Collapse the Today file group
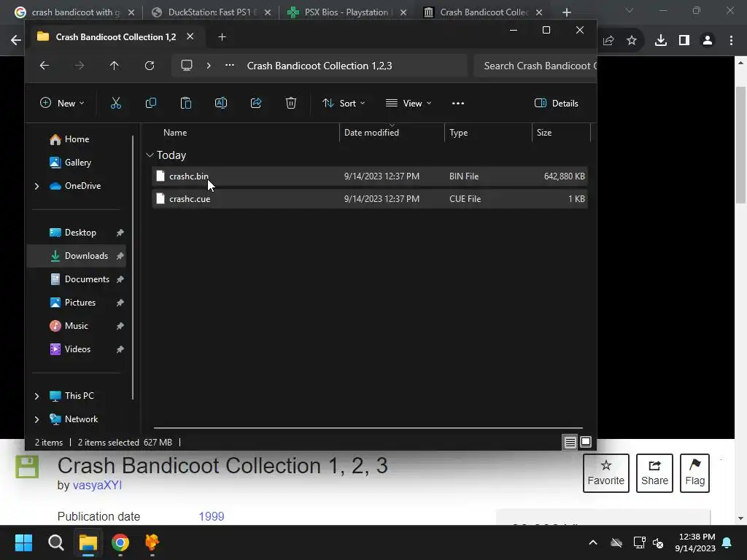 point(150,155)
